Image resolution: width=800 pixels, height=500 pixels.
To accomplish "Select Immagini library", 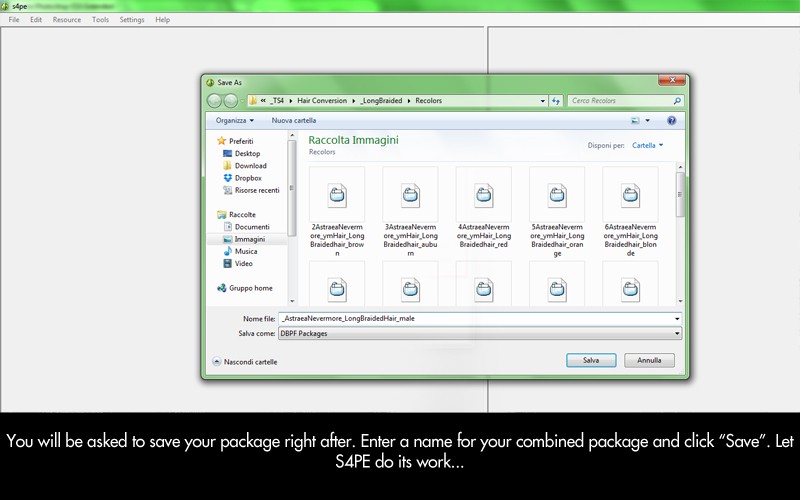I will [244, 239].
